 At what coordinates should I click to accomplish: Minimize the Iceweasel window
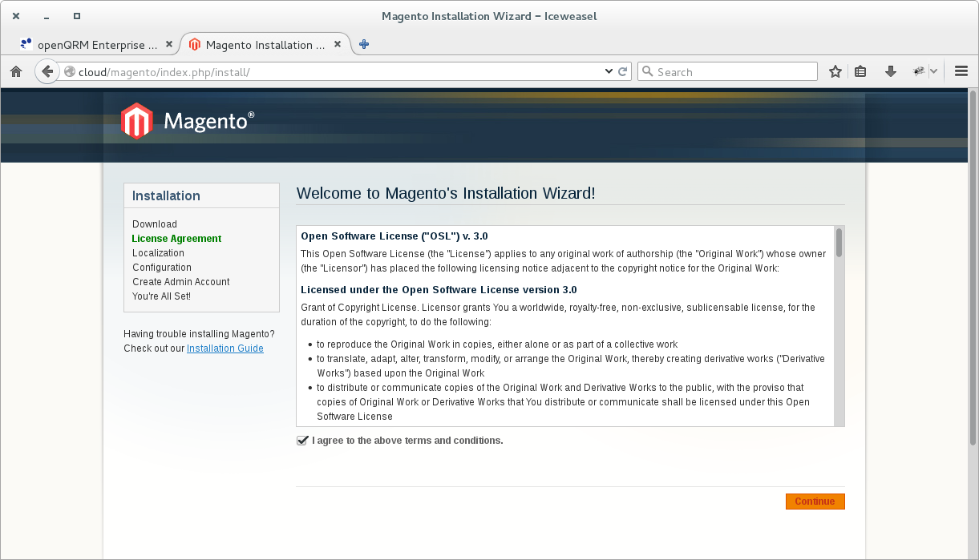pos(47,16)
